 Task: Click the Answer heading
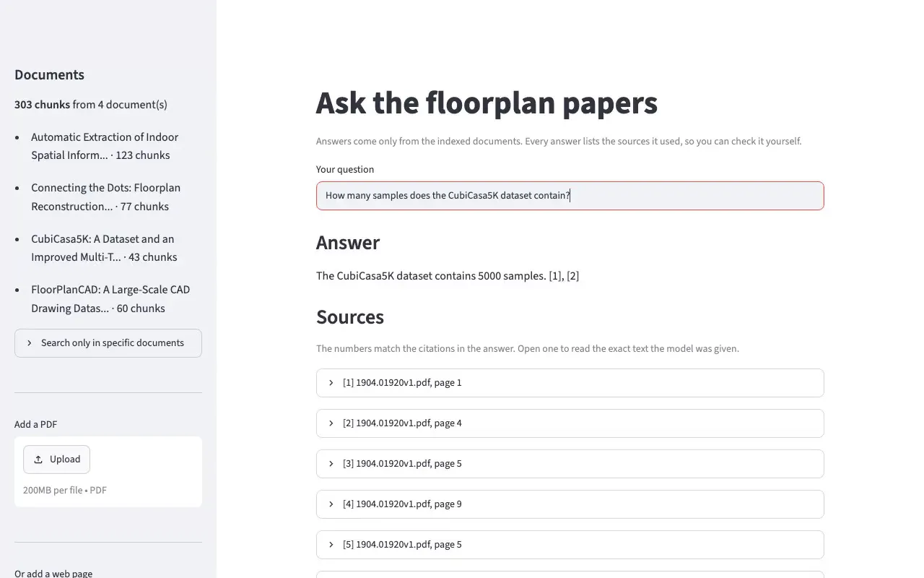pyautogui.click(x=348, y=243)
